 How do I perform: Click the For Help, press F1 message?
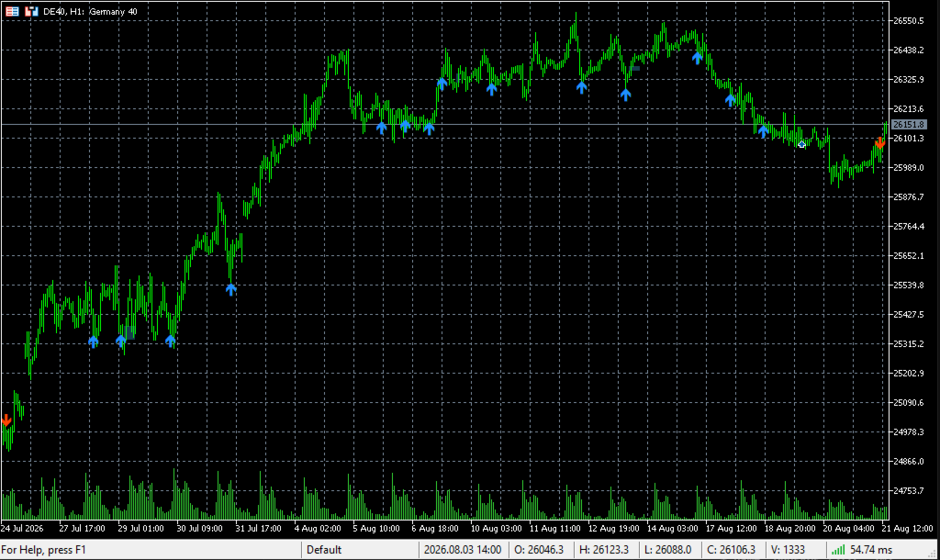point(44,550)
